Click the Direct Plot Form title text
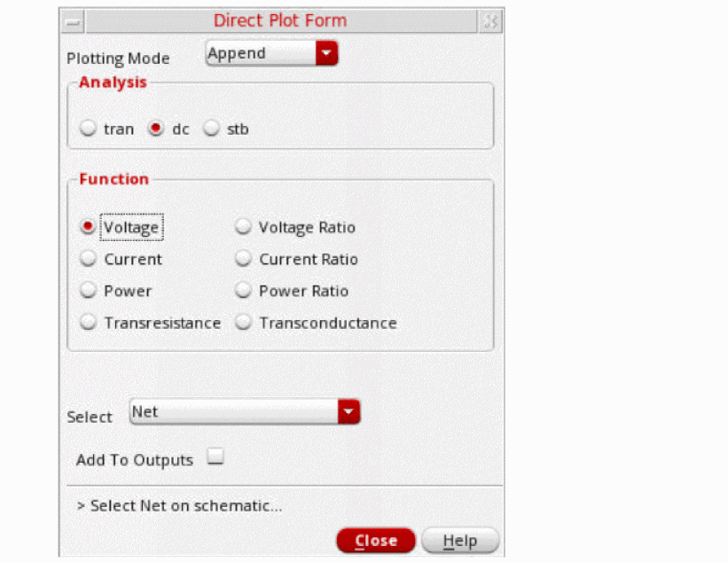This screenshot has width=728, height=562. (280, 20)
